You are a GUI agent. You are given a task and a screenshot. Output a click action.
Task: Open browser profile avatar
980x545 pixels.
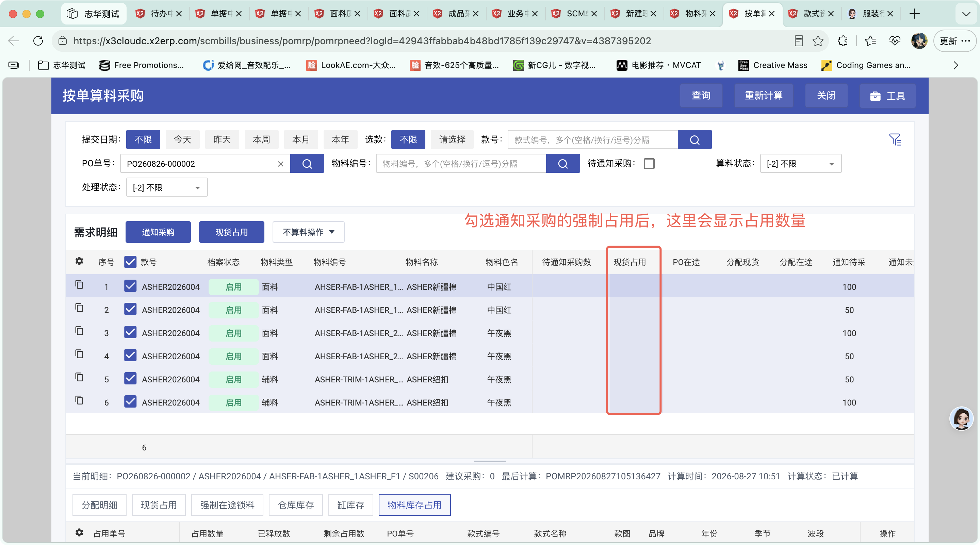[x=919, y=41]
